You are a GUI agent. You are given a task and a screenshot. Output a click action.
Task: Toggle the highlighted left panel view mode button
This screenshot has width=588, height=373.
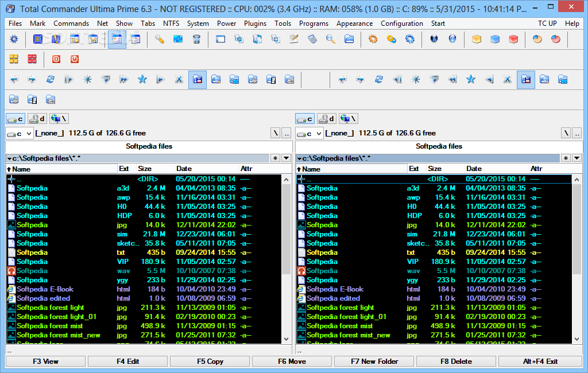click(x=198, y=79)
